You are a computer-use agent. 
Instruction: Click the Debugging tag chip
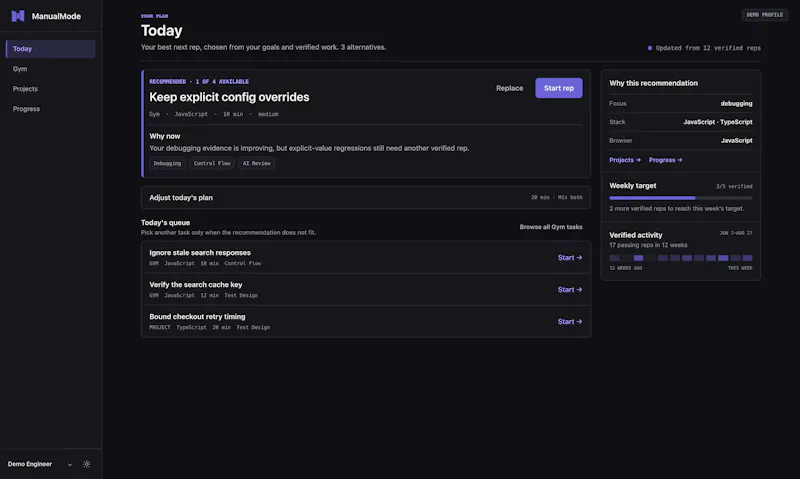click(x=167, y=163)
